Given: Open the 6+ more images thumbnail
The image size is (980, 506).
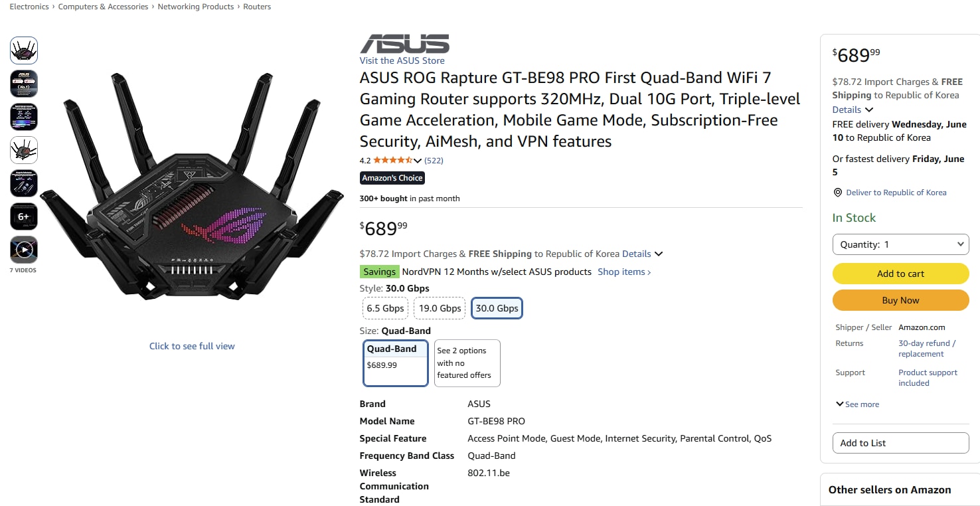Looking at the screenshot, I should [x=24, y=216].
